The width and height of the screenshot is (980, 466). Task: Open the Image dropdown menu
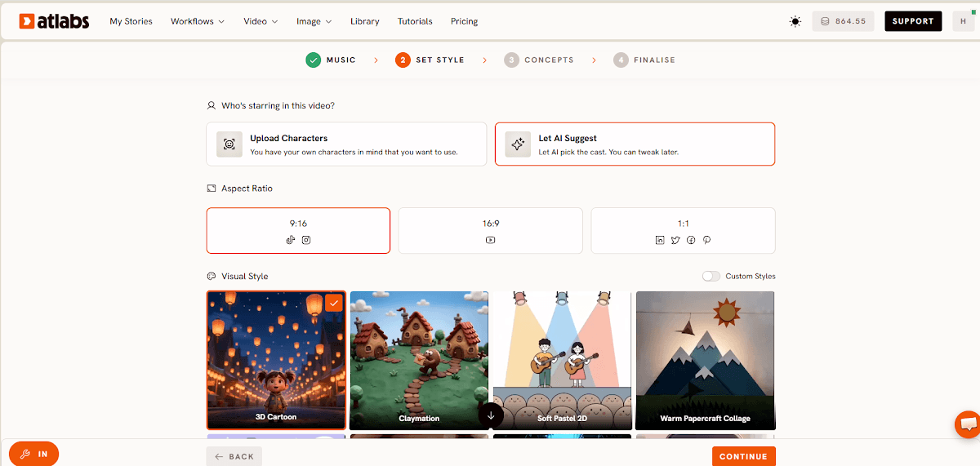click(x=314, y=21)
